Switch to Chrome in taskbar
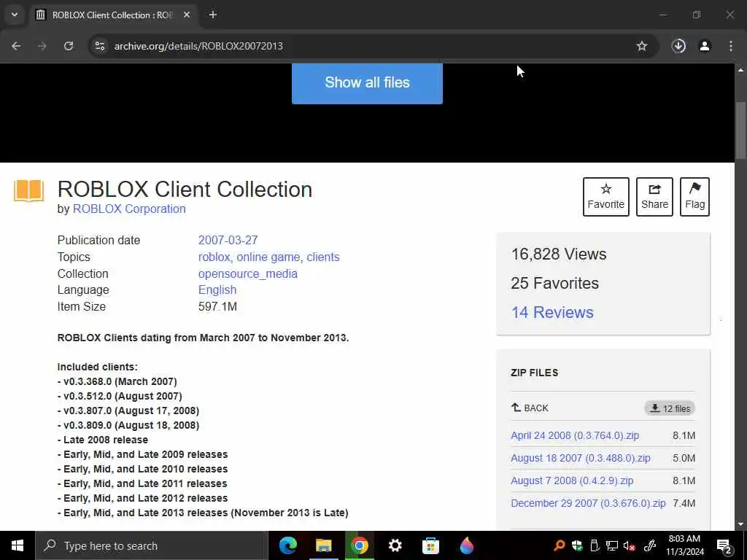The height and width of the screenshot is (560, 747). click(359, 545)
